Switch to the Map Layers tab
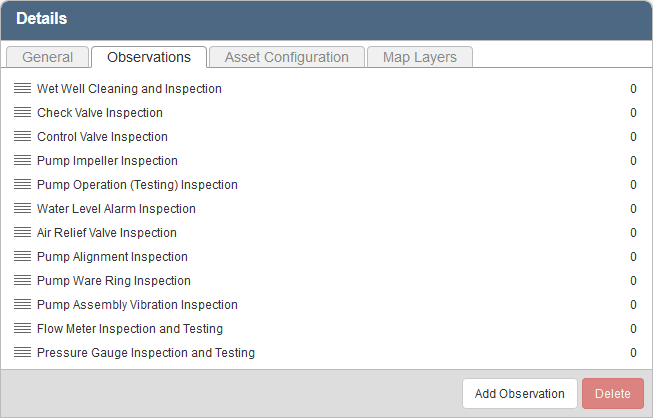The width and height of the screenshot is (653, 418). coord(419,57)
